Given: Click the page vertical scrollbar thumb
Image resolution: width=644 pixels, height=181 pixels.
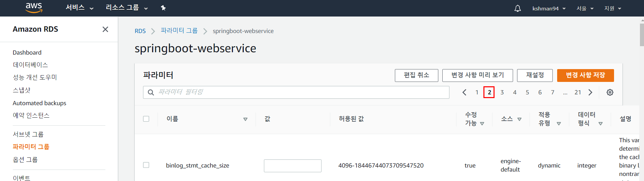Looking at the screenshot, I should tap(642, 35).
